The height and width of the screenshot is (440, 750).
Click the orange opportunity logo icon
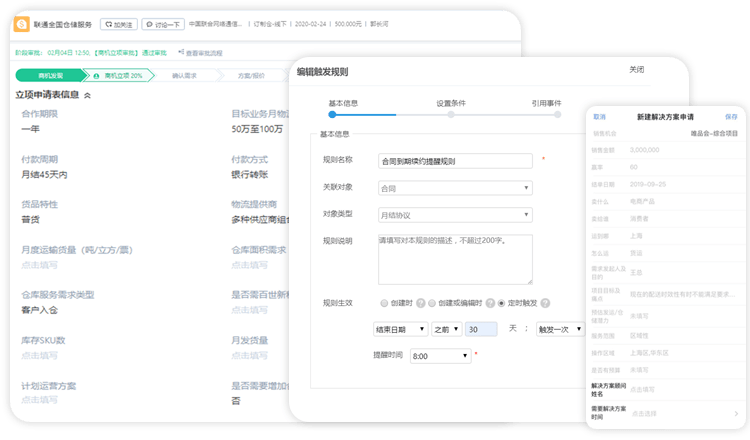(x=22, y=23)
